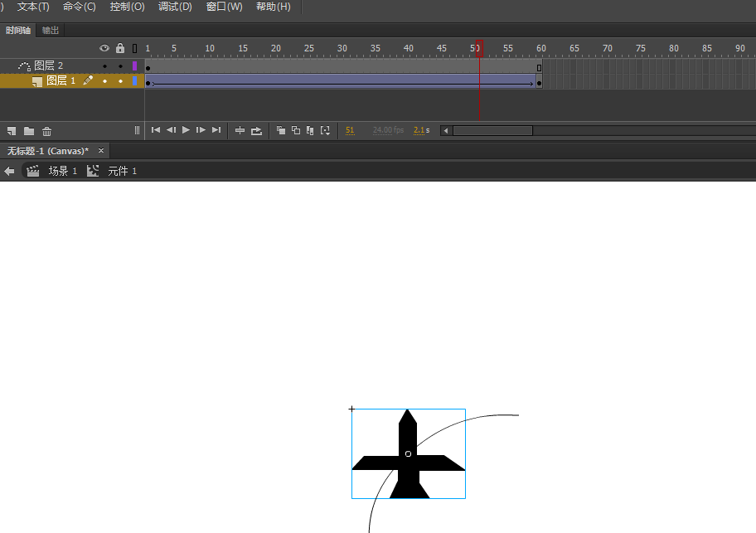The width and height of the screenshot is (756, 533).
Task: Click current frame value 51
Action: (x=350, y=130)
